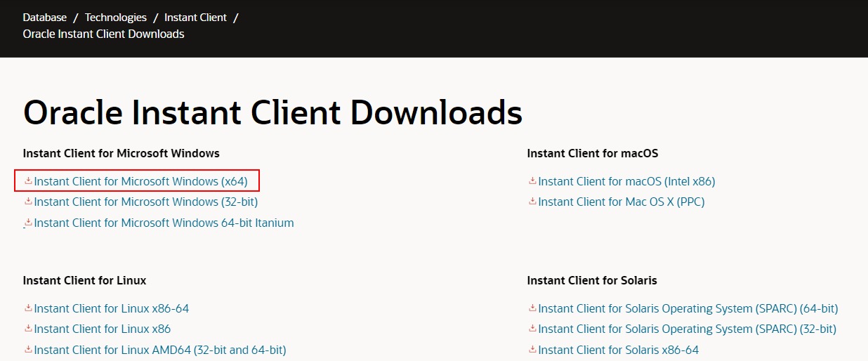Click download icon beside Mac OS X (PPC)
The width and height of the screenshot is (868, 361).
532,202
